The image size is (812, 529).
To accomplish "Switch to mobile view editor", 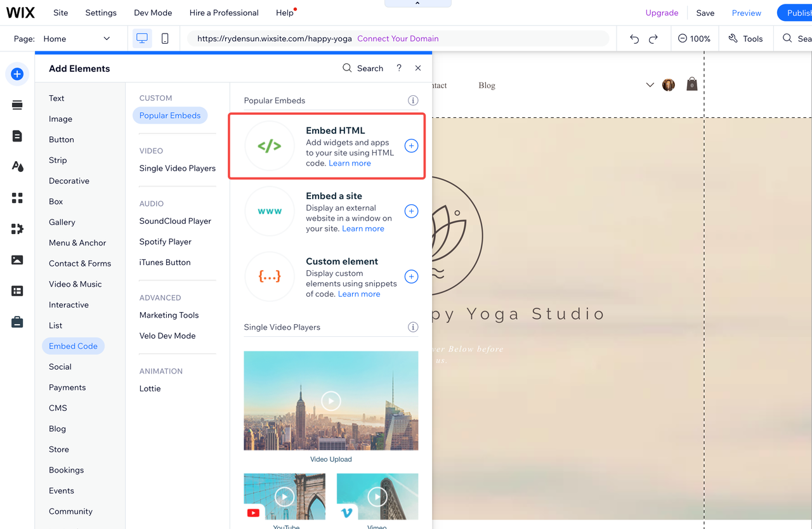I will coord(165,39).
